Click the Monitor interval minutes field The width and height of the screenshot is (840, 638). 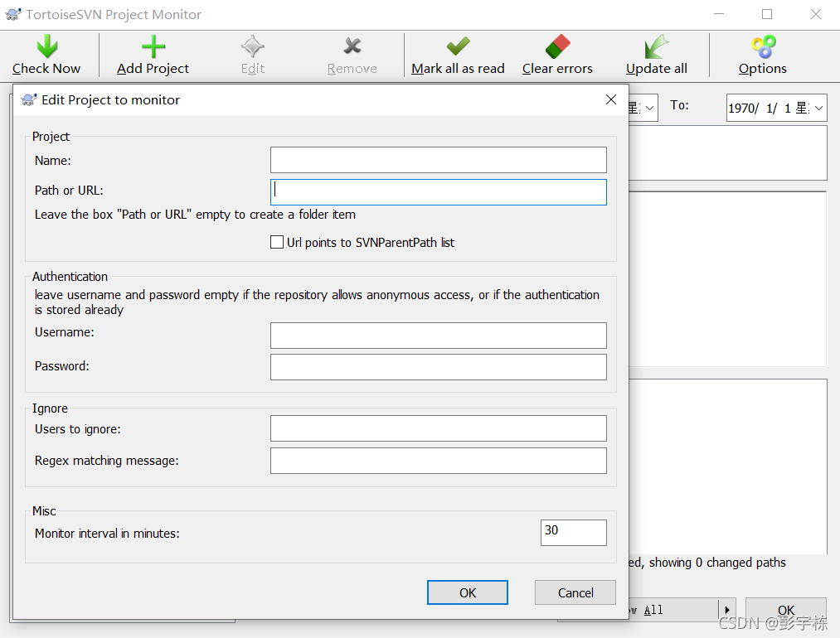[x=574, y=533]
